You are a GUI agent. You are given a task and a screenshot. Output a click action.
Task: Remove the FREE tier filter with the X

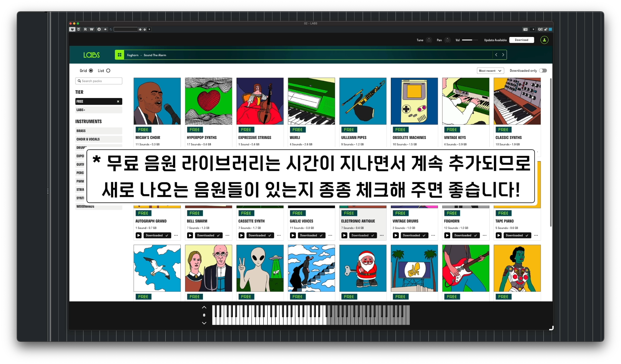118,101
